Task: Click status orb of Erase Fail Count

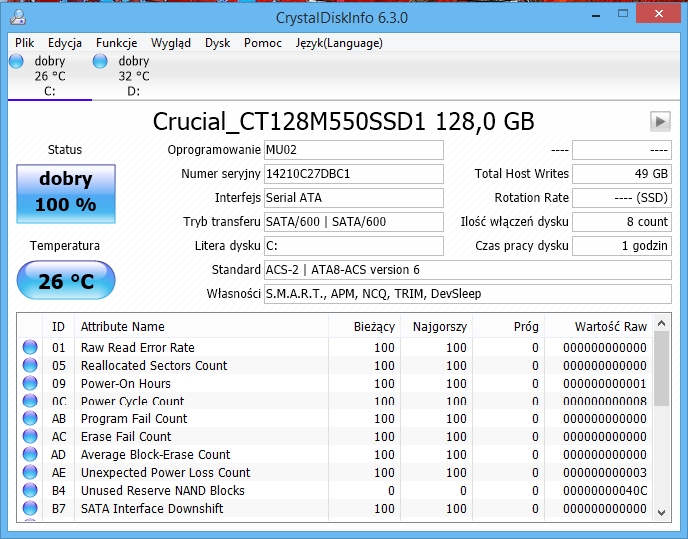Action: 30,436
